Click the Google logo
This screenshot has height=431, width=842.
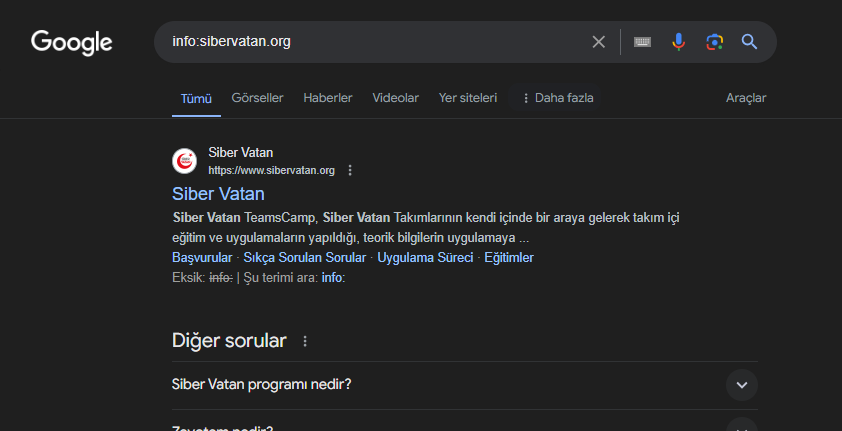pos(72,42)
